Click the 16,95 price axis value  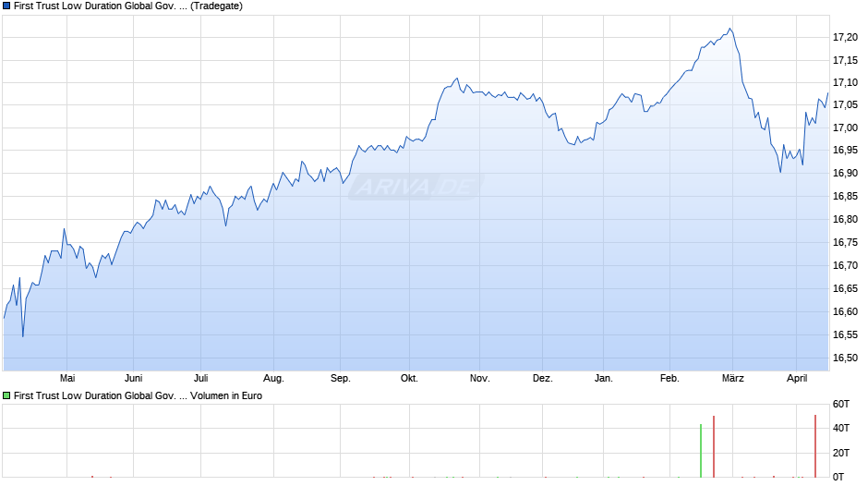[845, 151]
